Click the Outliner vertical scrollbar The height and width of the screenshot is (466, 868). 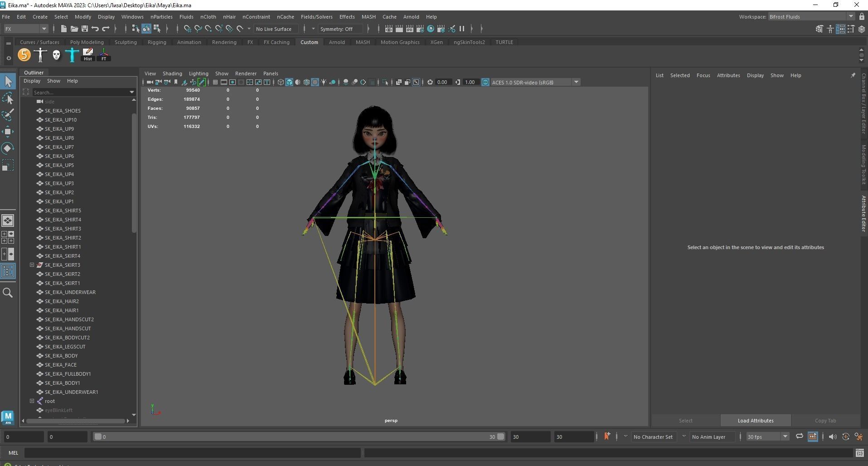(134, 172)
